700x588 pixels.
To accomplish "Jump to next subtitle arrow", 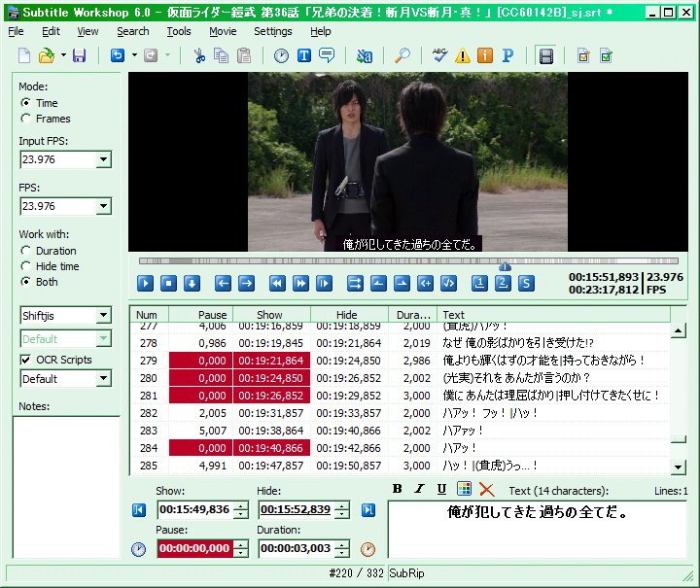I will tap(246, 283).
